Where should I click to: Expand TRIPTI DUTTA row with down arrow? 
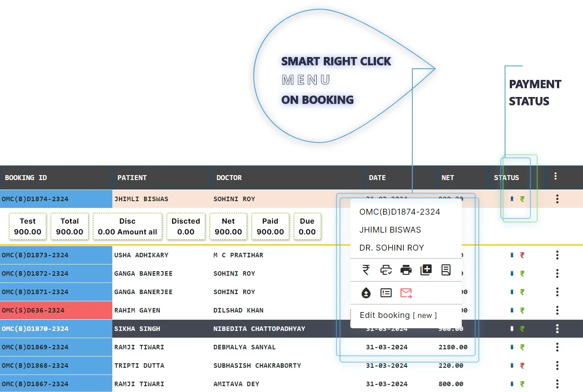[512, 366]
